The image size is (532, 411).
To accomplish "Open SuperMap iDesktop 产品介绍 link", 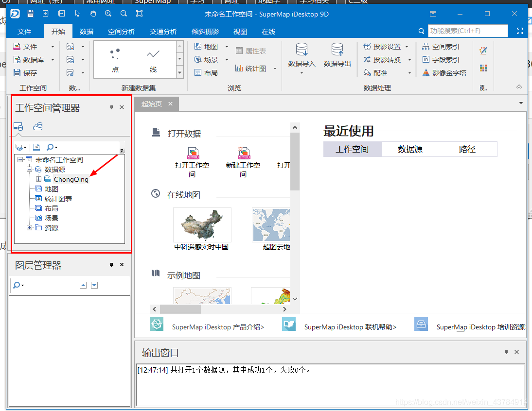I will (x=218, y=327).
